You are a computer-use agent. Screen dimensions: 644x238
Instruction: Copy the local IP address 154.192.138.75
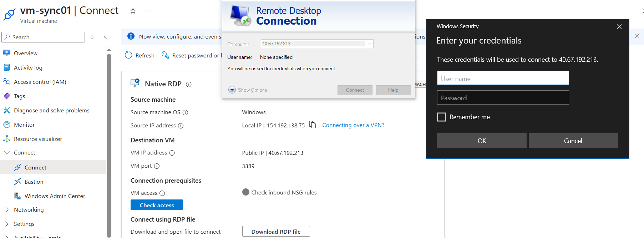point(313,125)
